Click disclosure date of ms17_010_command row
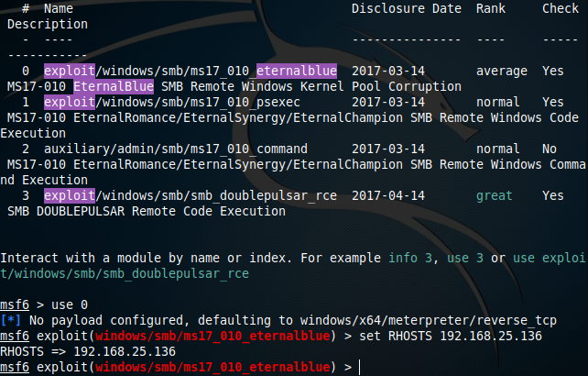Image resolution: width=588 pixels, height=376 pixels. click(388, 149)
